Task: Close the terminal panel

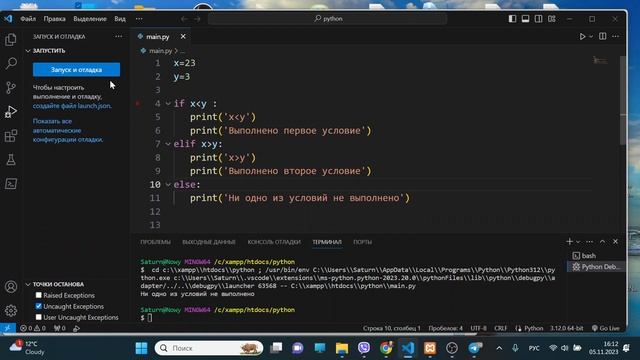Action: click(616, 242)
